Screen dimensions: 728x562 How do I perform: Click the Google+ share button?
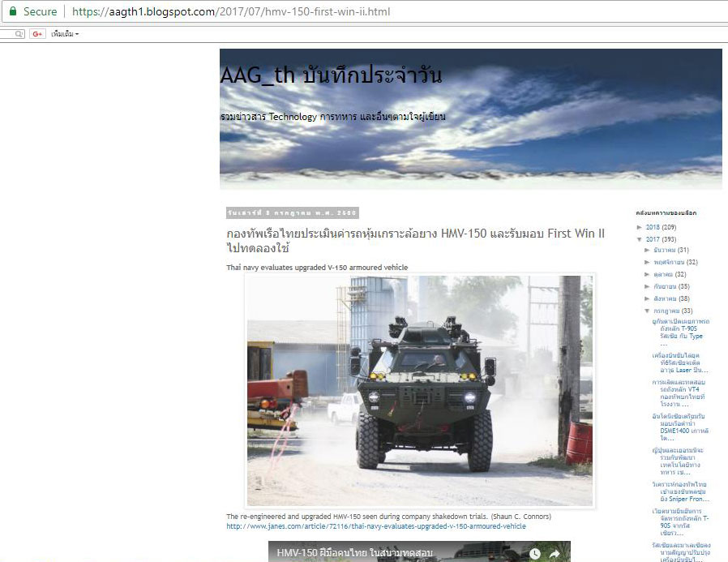[x=37, y=34]
